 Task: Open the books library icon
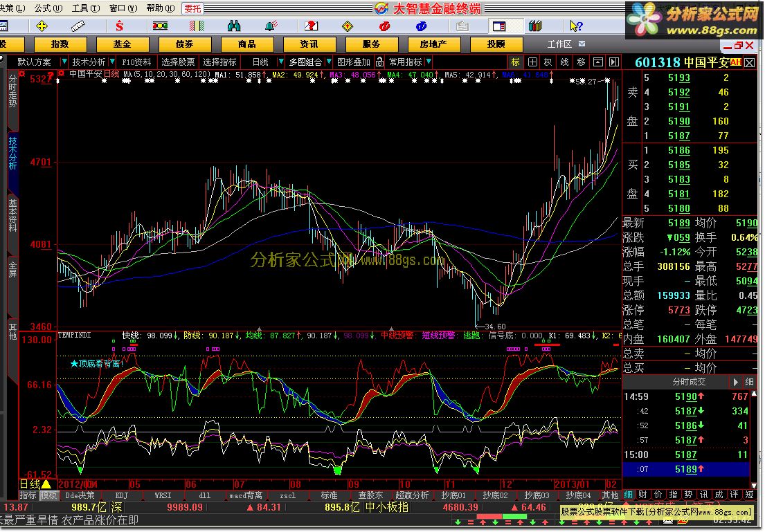pyautogui.click(x=535, y=26)
